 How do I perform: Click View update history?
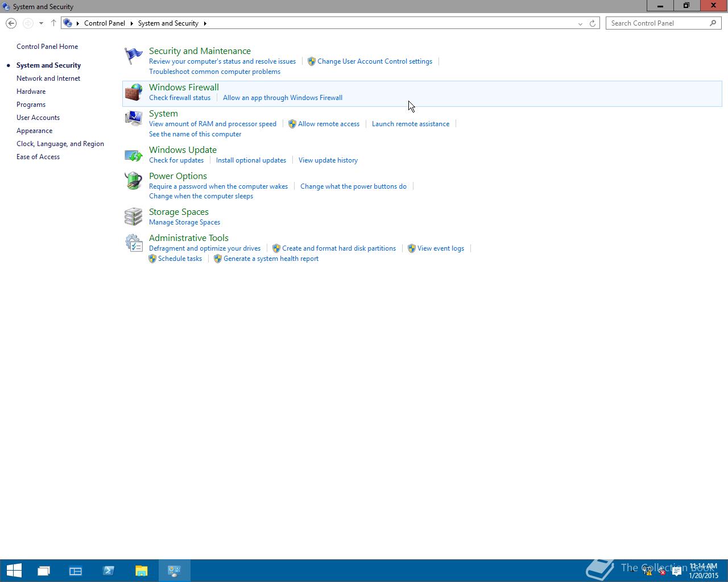pos(328,160)
